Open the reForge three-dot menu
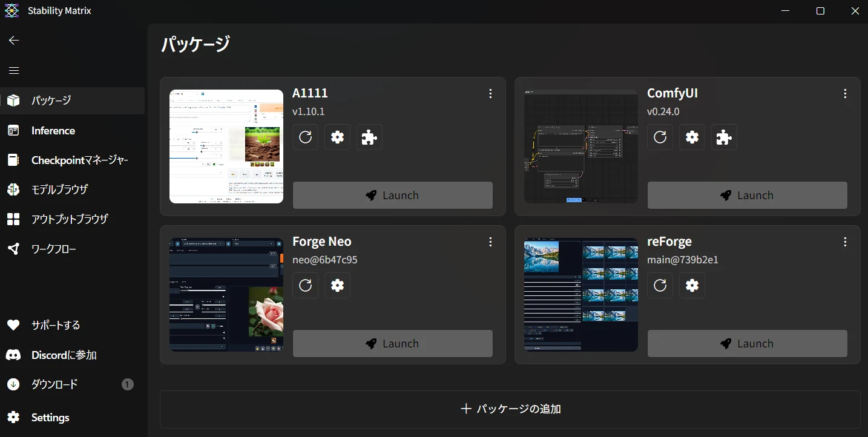This screenshot has width=868, height=437. tap(845, 242)
